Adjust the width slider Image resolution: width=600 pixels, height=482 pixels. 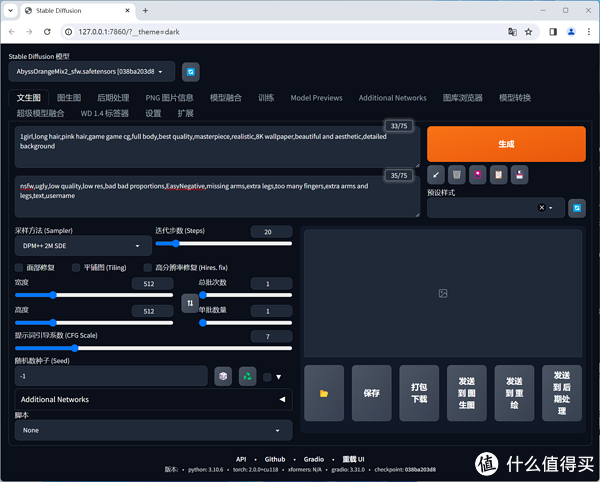tap(94, 295)
